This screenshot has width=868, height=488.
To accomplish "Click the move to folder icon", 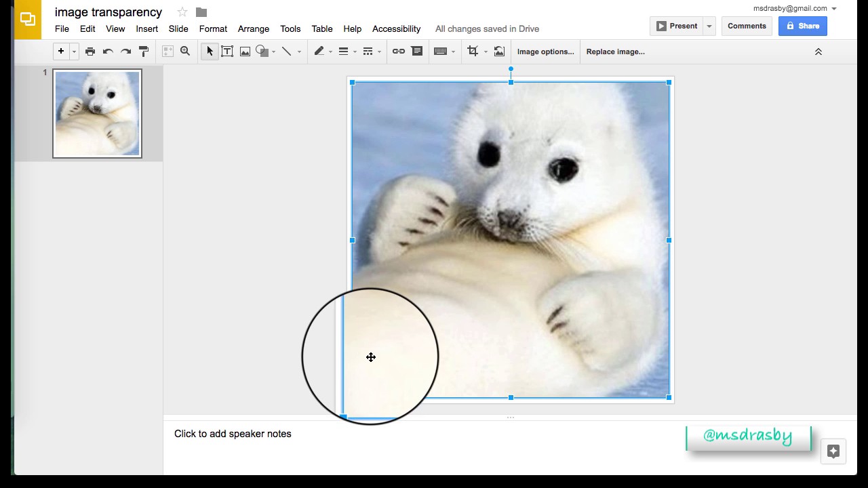I will click(x=201, y=12).
